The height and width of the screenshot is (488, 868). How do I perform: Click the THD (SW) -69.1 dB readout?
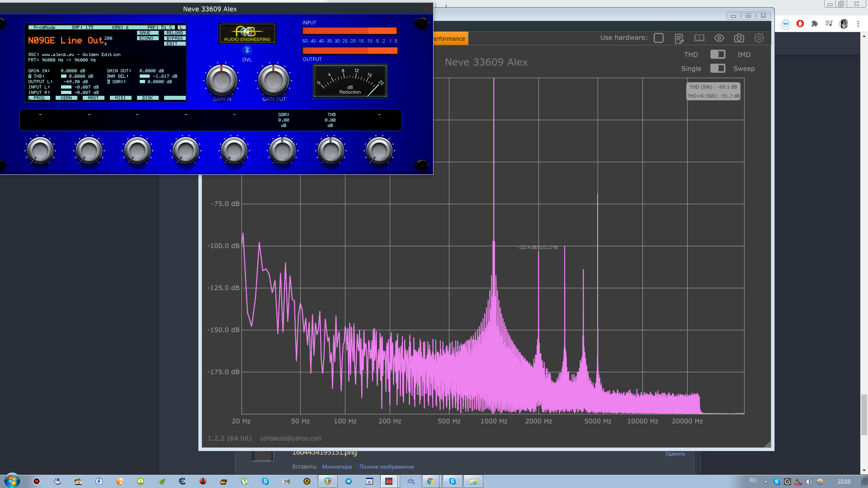713,87
